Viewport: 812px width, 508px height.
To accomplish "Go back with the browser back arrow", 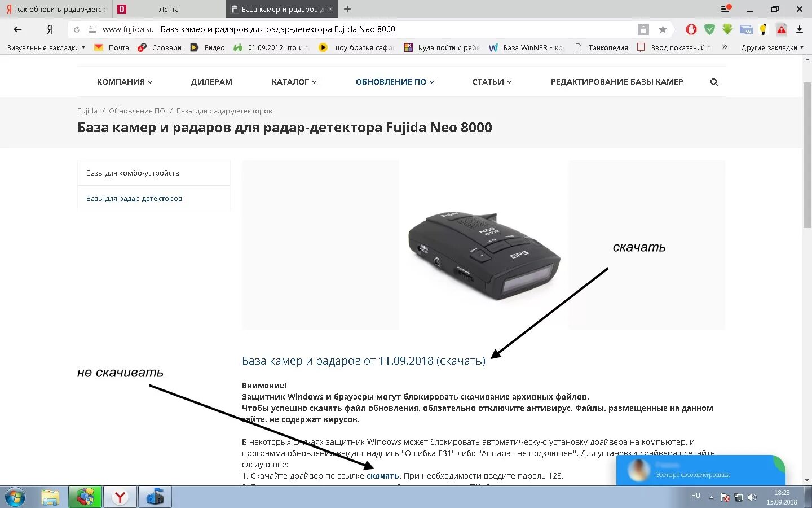I will [x=17, y=29].
